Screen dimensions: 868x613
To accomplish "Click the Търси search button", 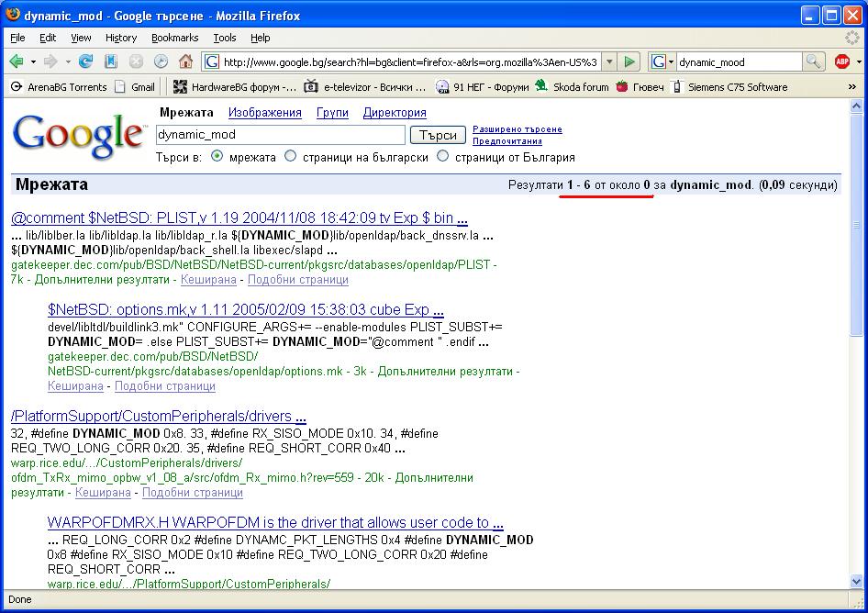I will 438,135.
